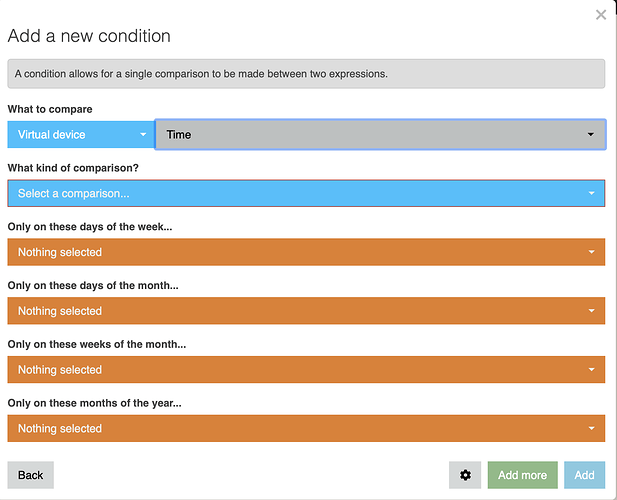Click the What to compare label
This screenshot has height=500, width=617.
coord(50,109)
